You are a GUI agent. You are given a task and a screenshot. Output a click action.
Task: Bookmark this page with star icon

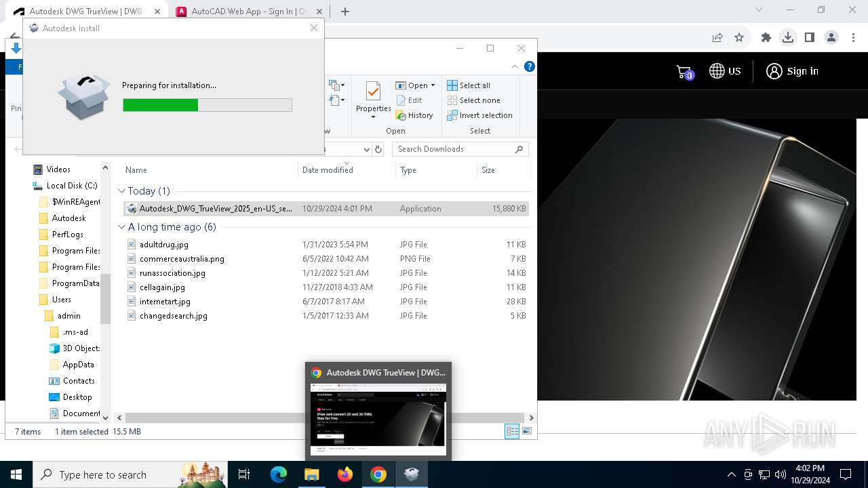tap(739, 38)
